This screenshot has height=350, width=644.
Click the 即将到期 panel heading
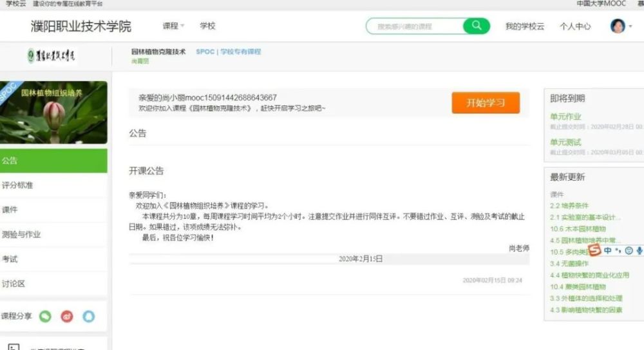click(567, 98)
